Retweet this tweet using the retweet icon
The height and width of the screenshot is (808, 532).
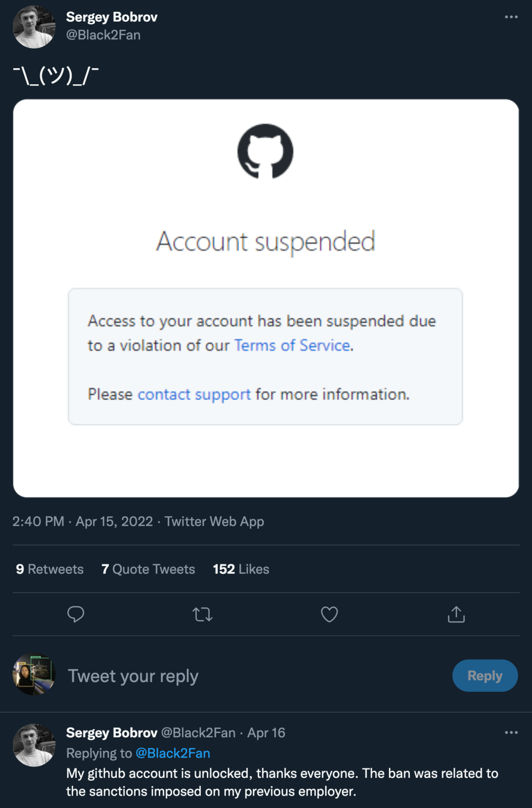click(x=202, y=614)
